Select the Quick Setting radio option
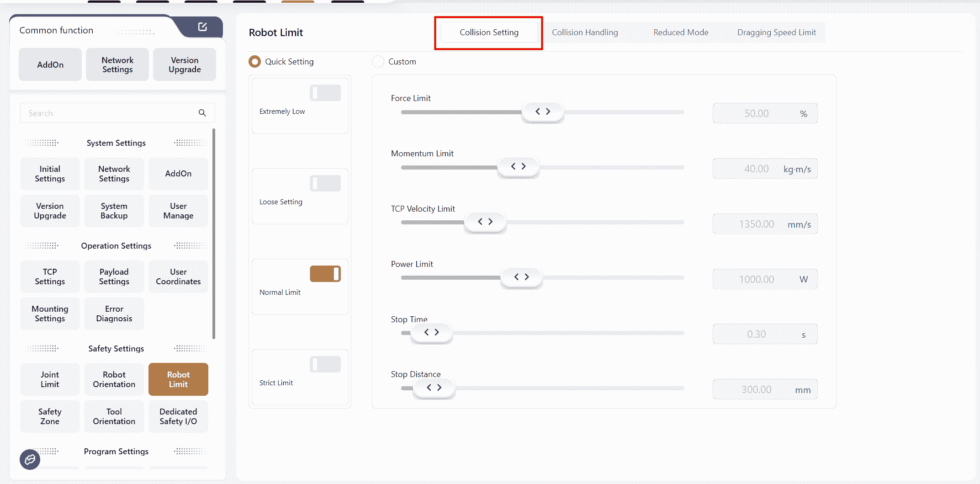Viewport: 980px width, 484px height. tap(254, 62)
